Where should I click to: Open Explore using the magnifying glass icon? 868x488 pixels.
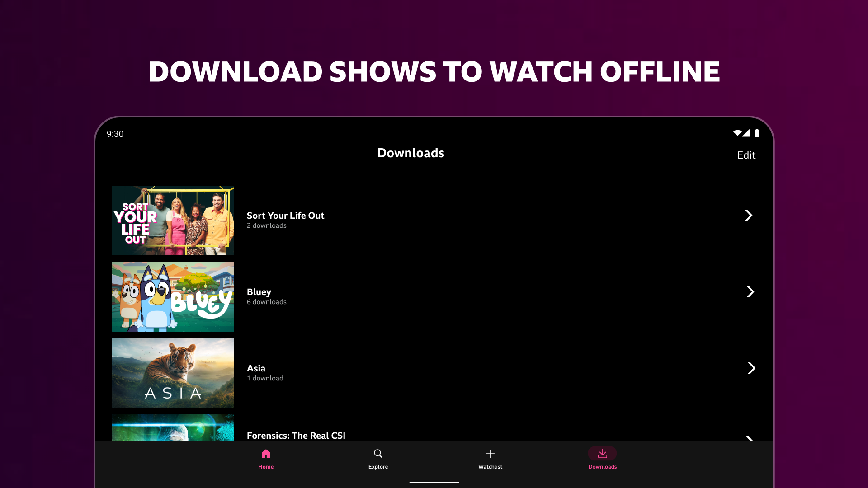pos(378,454)
